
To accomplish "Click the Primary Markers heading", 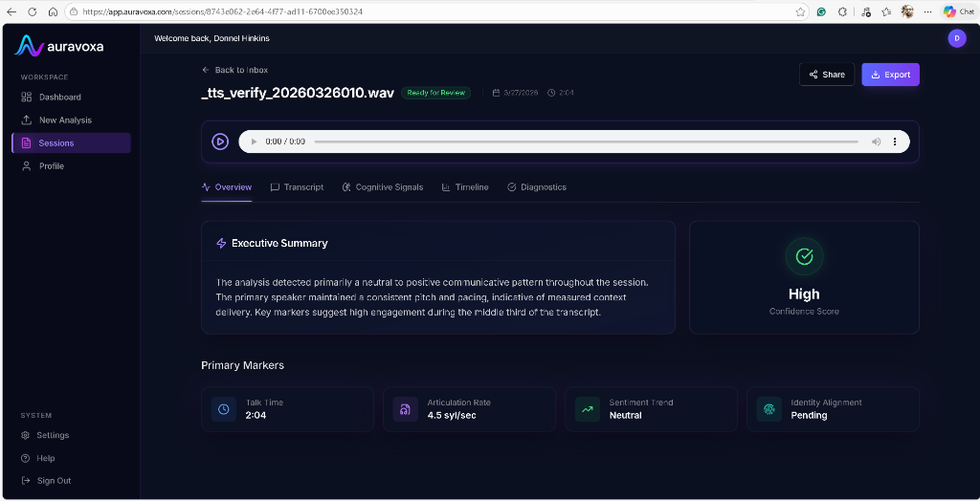I will [x=242, y=365].
